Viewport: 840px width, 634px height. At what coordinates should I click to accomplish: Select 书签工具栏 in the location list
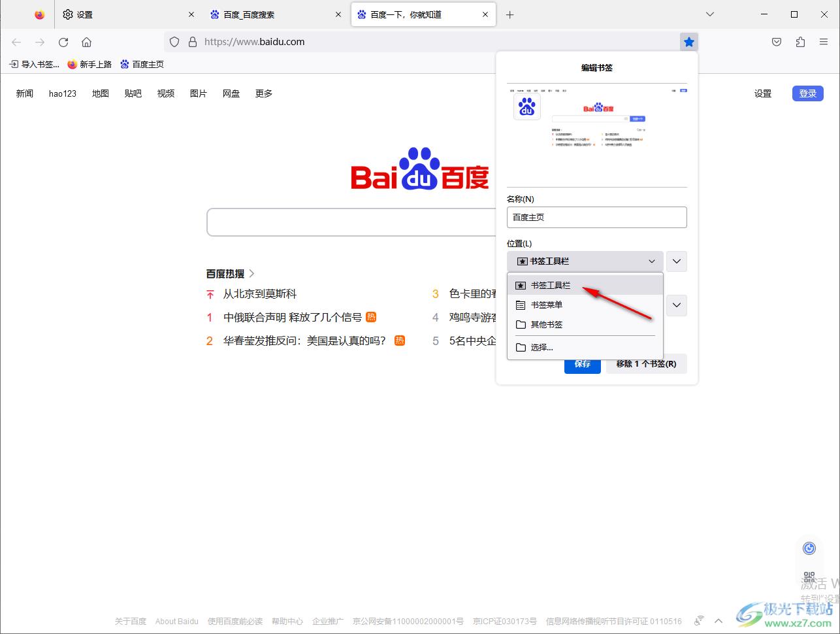coord(585,286)
